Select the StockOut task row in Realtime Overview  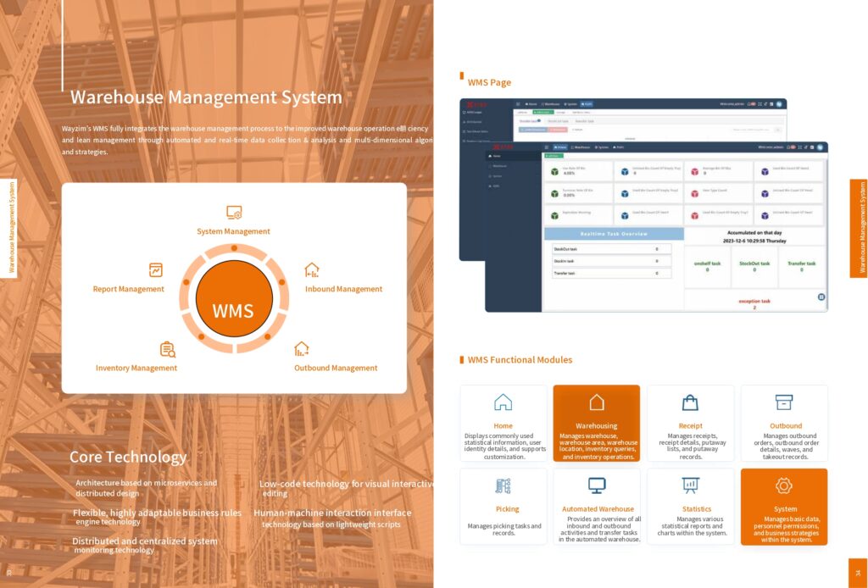pos(612,249)
